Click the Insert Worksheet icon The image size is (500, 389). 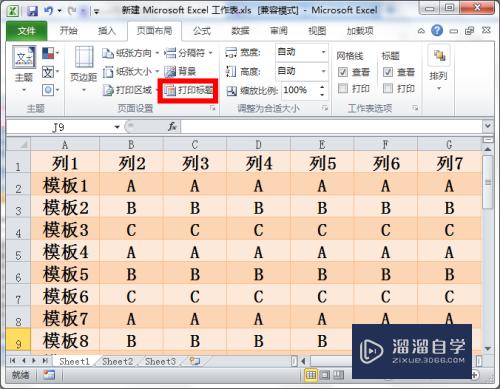click(x=195, y=361)
